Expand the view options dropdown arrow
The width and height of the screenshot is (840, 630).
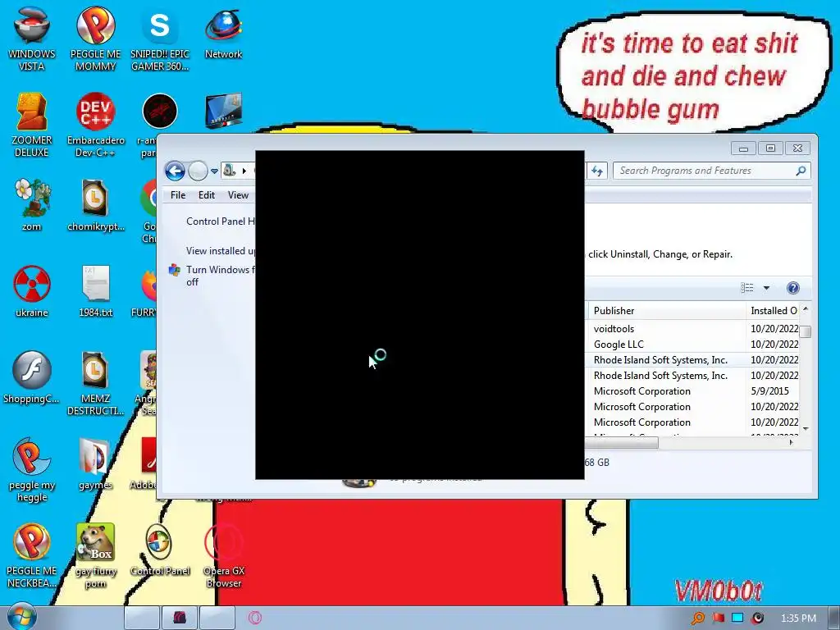point(766,288)
